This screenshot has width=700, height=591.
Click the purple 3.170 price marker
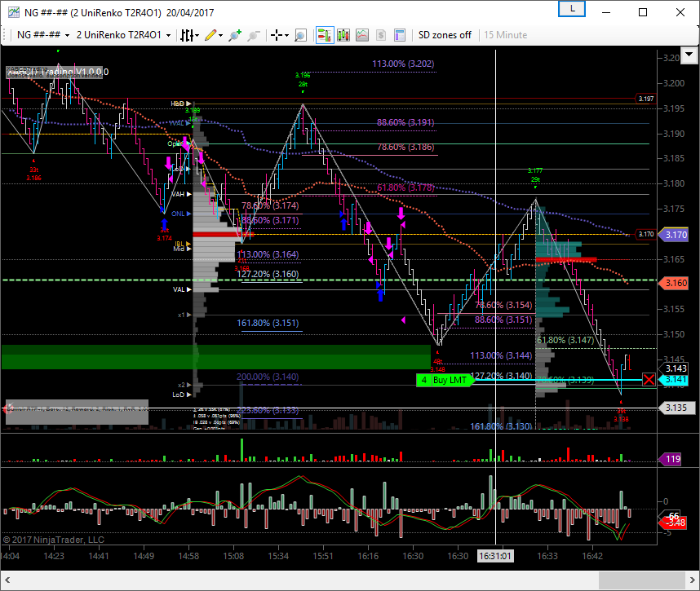pyautogui.click(x=676, y=235)
